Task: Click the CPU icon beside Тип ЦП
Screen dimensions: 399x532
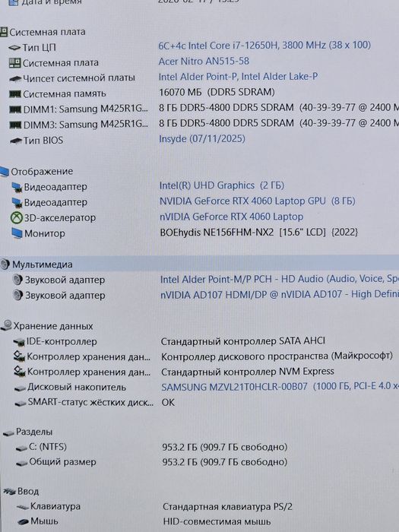Action: click(x=14, y=48)
